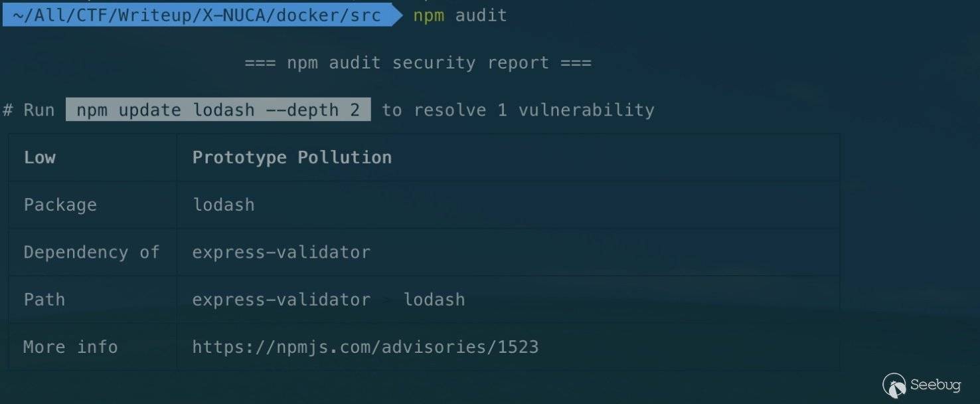Click the highlighted npm update lodash command

pos(218,110)
